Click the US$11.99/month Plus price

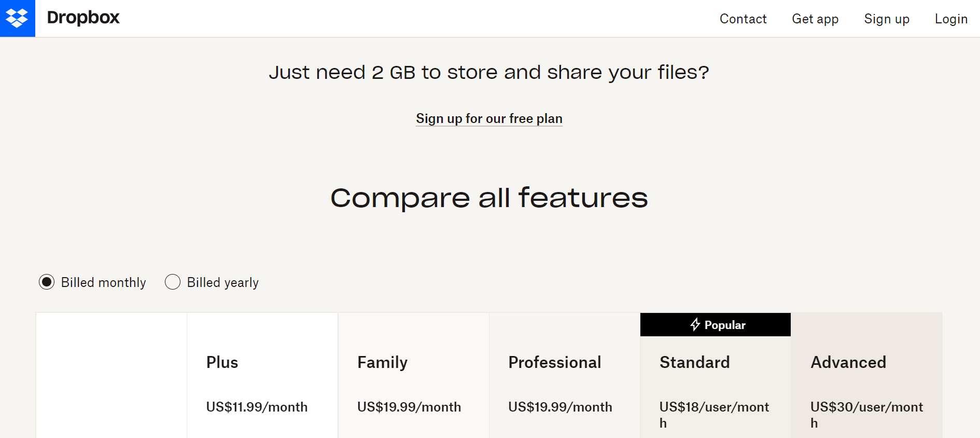click(257, 407)
